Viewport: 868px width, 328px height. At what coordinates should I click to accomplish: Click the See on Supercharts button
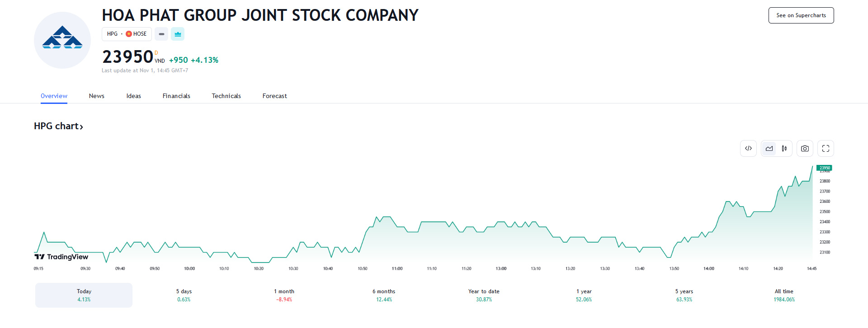(x=801, y=15)
